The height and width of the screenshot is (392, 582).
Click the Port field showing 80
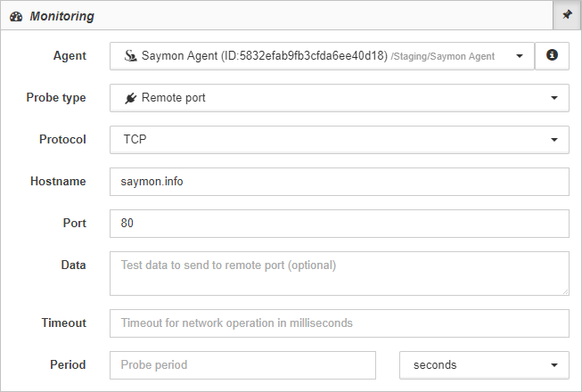(340, 224)
